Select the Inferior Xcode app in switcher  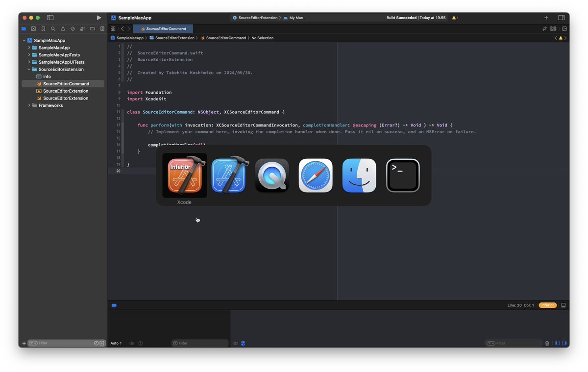184,175
